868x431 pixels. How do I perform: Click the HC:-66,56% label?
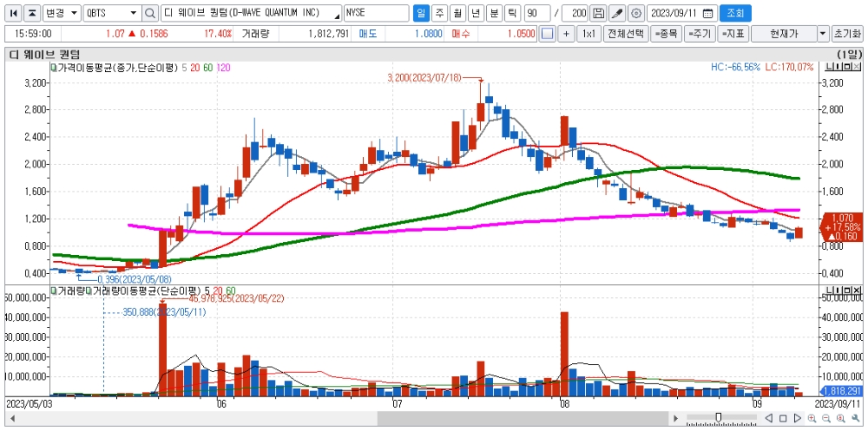(736, 68)
